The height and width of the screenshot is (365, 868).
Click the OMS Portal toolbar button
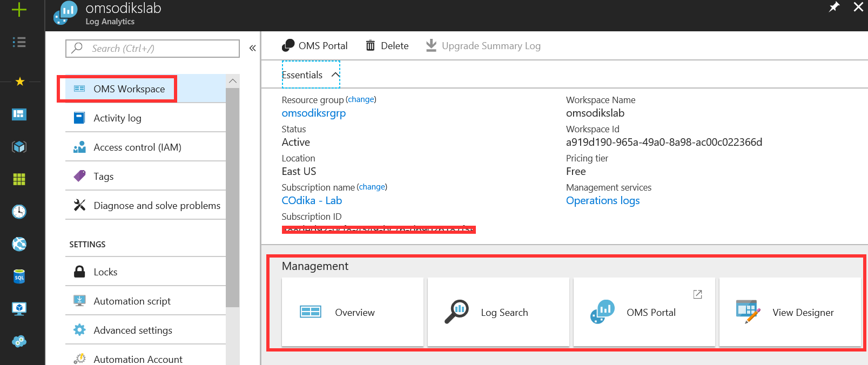coord(315,46)
